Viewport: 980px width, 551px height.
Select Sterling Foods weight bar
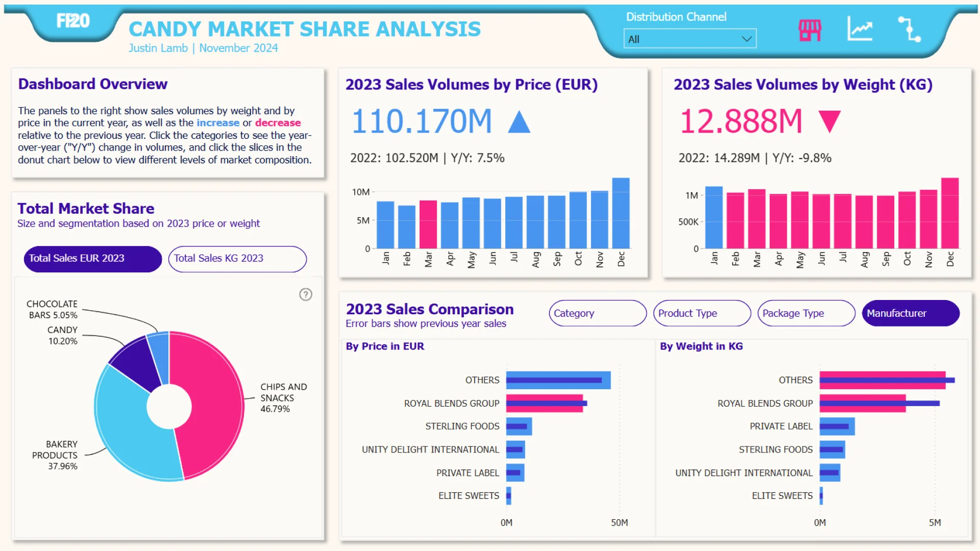coord(832,449)
